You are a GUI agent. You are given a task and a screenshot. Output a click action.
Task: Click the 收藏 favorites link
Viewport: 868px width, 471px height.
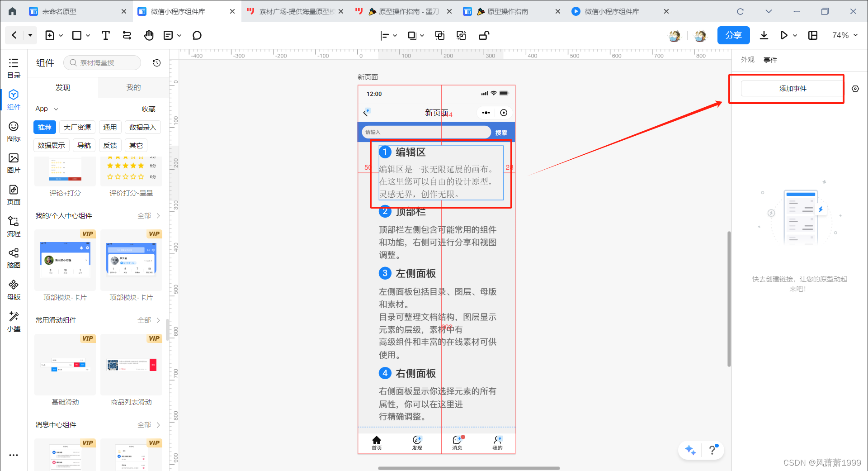[x=148, y=109]
